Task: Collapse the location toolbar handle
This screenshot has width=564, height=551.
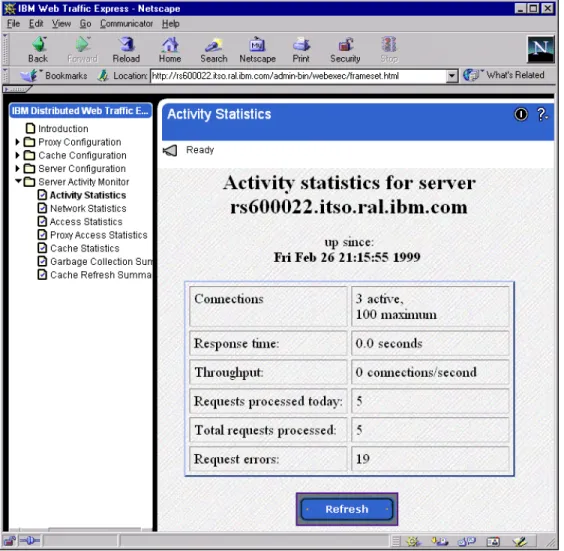Action: [x=5, y=76]
